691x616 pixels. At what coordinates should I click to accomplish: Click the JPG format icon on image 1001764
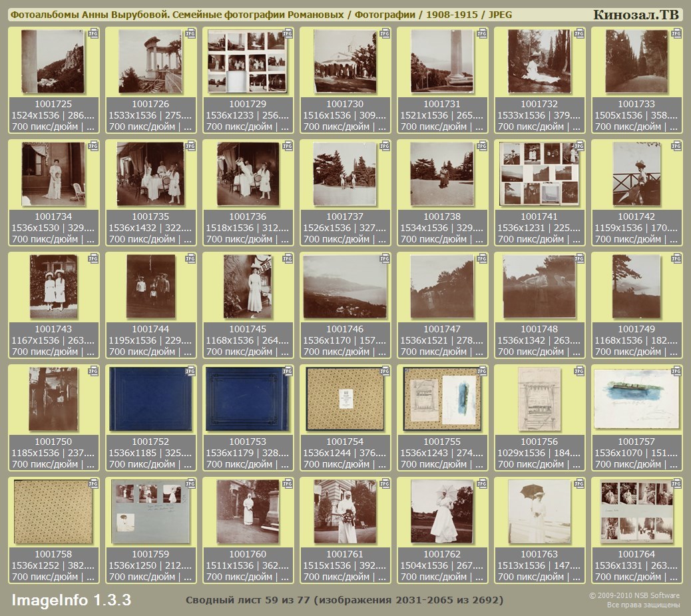pyautogui.click(x=676, y=483)
